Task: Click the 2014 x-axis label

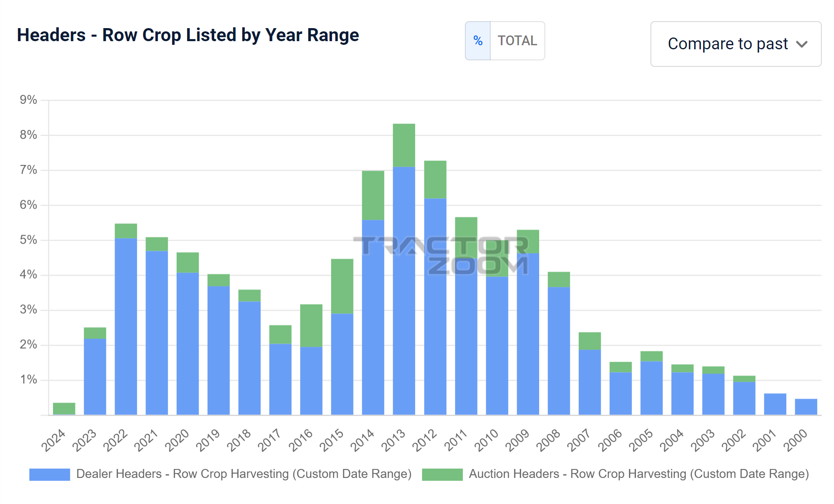Action: tap(363, 440)
